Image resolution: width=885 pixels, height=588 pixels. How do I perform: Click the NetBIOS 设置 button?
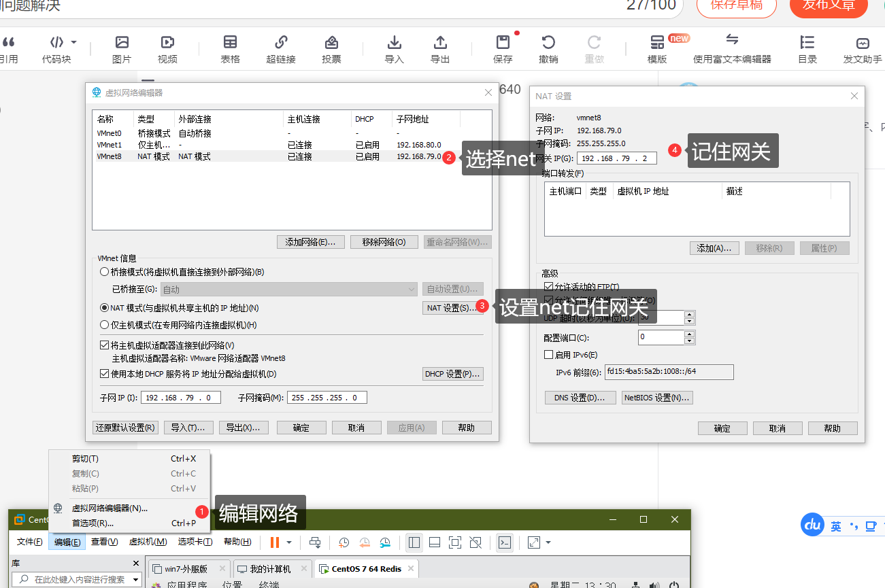coord(657,398)
